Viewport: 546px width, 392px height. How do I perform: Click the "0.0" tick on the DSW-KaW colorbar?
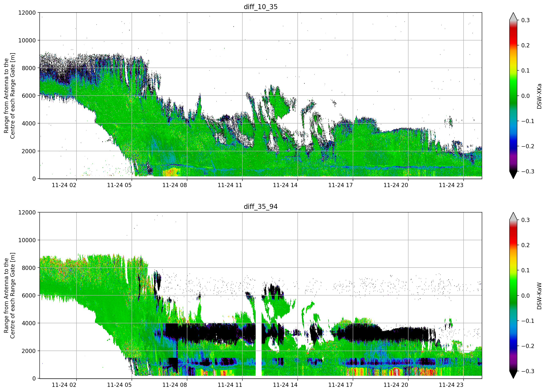click(525, 296)
